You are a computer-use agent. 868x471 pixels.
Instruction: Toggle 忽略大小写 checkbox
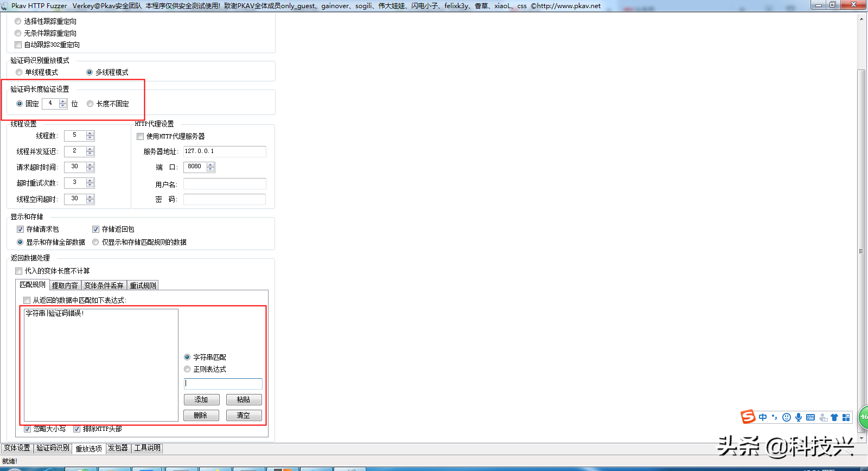[27, 429]
